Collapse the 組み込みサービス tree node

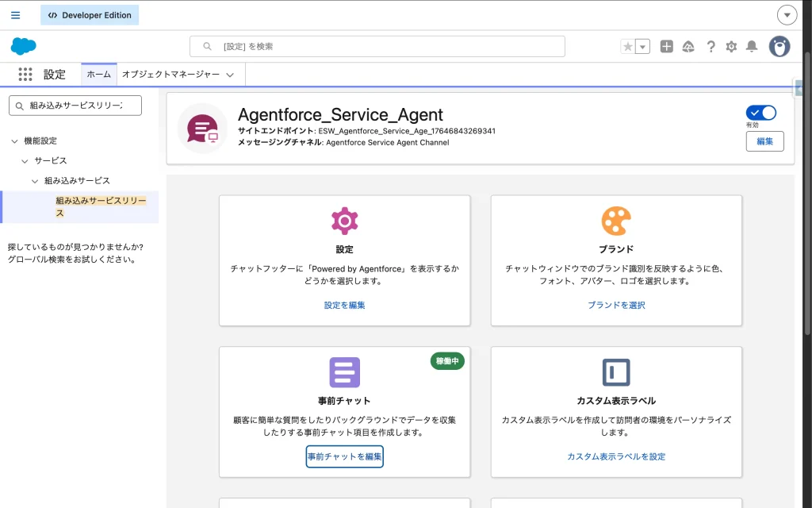point(35,181)
